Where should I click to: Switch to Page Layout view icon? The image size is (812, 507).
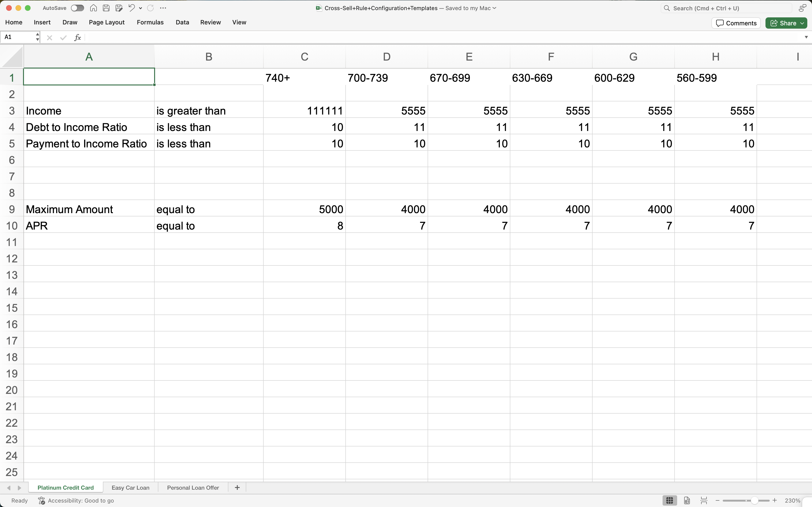pos(687,501)
